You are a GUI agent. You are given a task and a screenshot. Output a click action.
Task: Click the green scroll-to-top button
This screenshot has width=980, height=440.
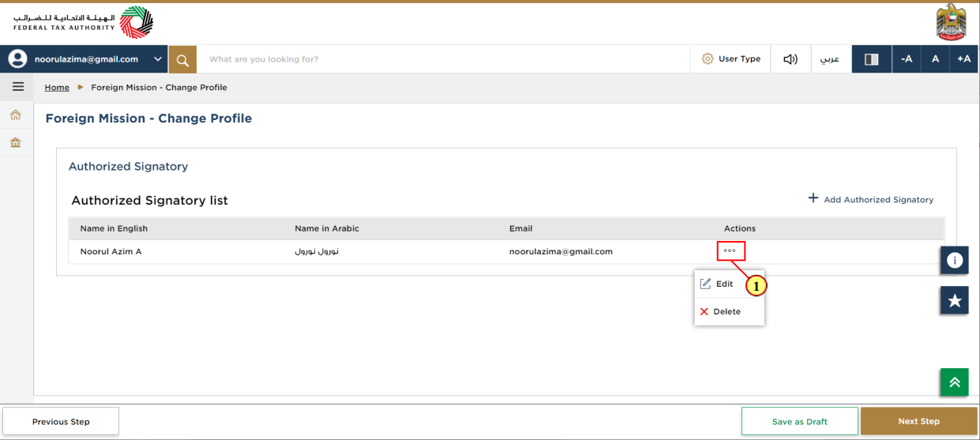pos(955,382)
